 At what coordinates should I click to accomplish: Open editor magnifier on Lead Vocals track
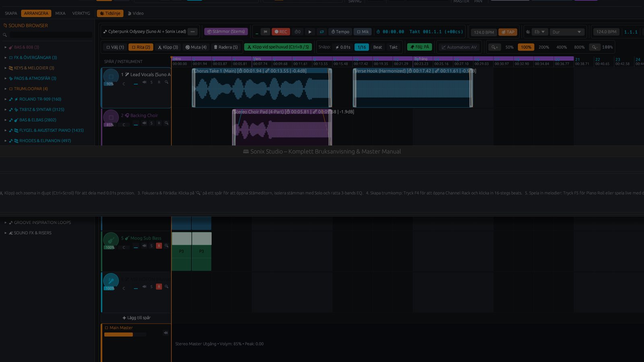[166, 82]
